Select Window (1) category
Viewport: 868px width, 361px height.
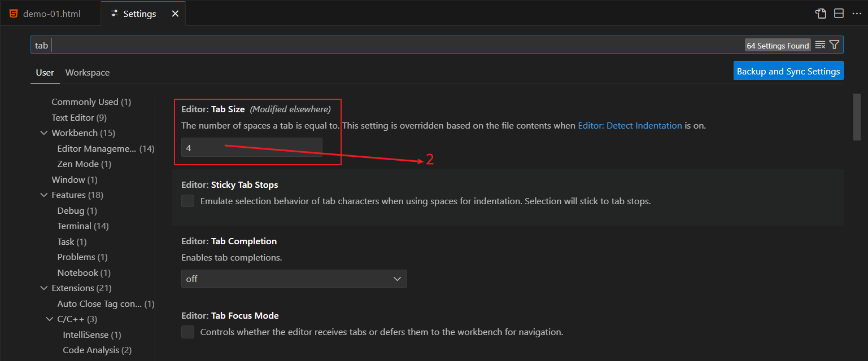click(x=75, y=180)
